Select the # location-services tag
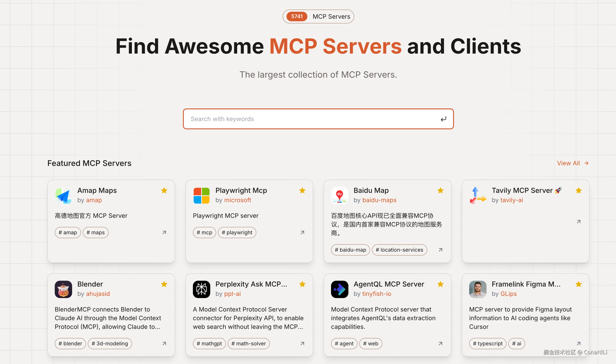 [399, 250]
